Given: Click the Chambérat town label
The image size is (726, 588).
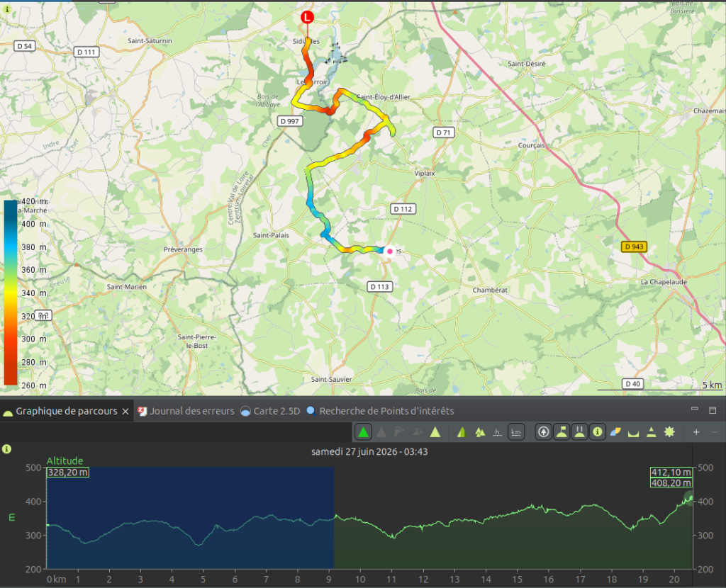Looking at the screenshot, I should click(x=490, y=290).
